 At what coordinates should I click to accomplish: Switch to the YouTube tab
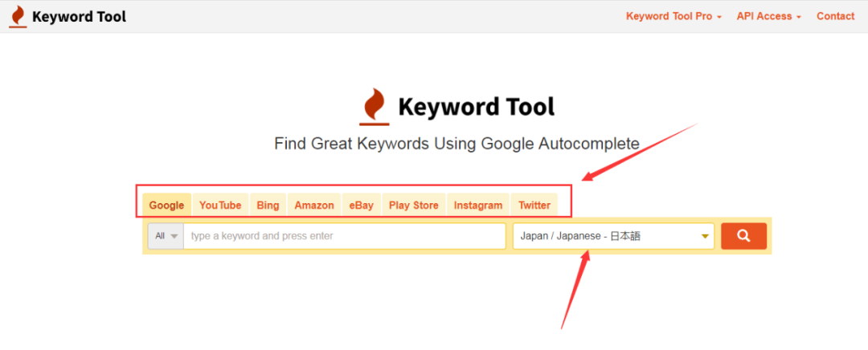point(220,206)
